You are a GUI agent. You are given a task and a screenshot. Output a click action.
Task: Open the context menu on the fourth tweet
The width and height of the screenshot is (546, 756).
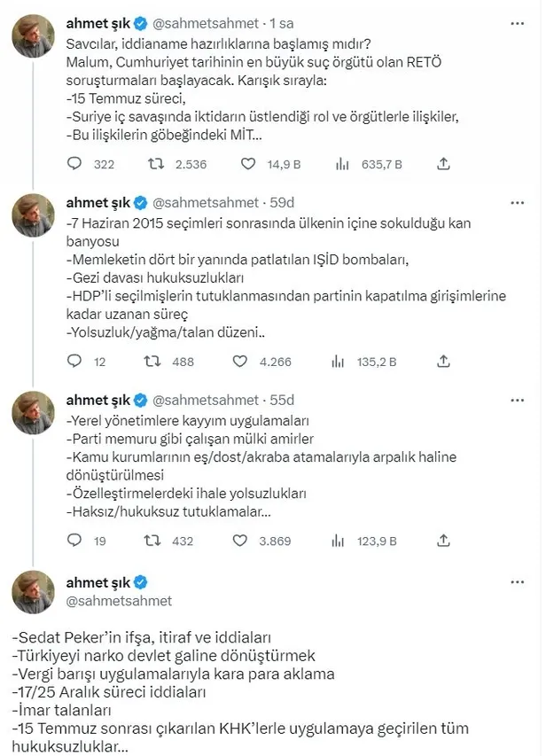(517, 583)
